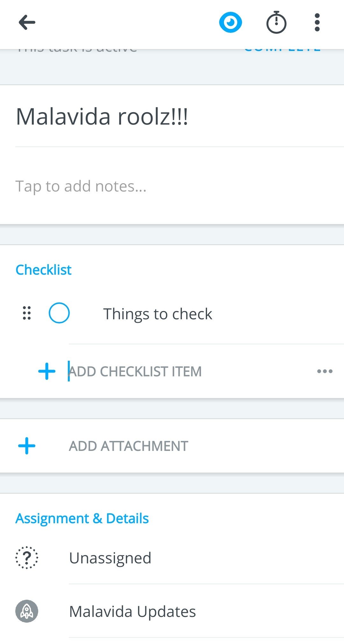Check the Things to check circle
344x644 pixels.
coord(59,313)
